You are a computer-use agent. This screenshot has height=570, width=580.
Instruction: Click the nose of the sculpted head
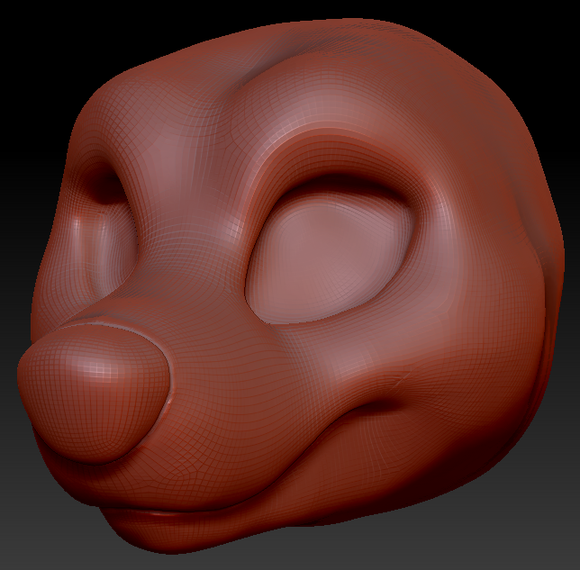pyautogui.click(x=94, y=393)
